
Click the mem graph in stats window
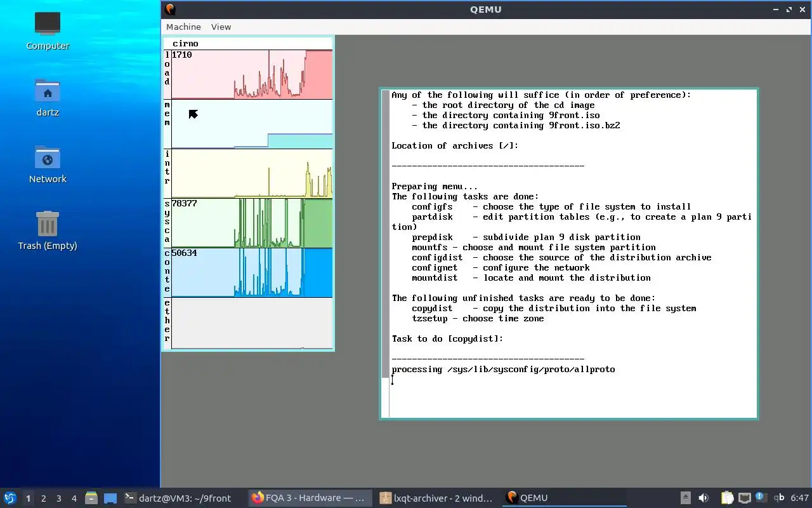(x=252, y=124)
